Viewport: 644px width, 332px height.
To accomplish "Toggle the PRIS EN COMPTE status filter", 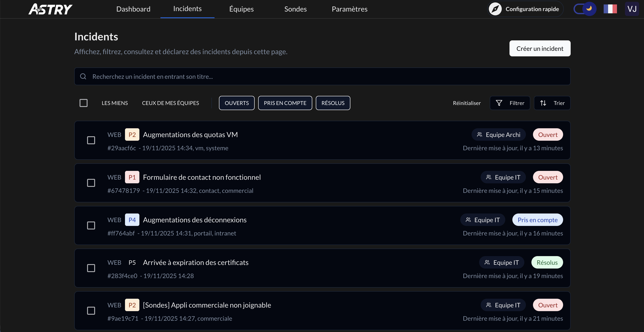I will click(285, 103).
